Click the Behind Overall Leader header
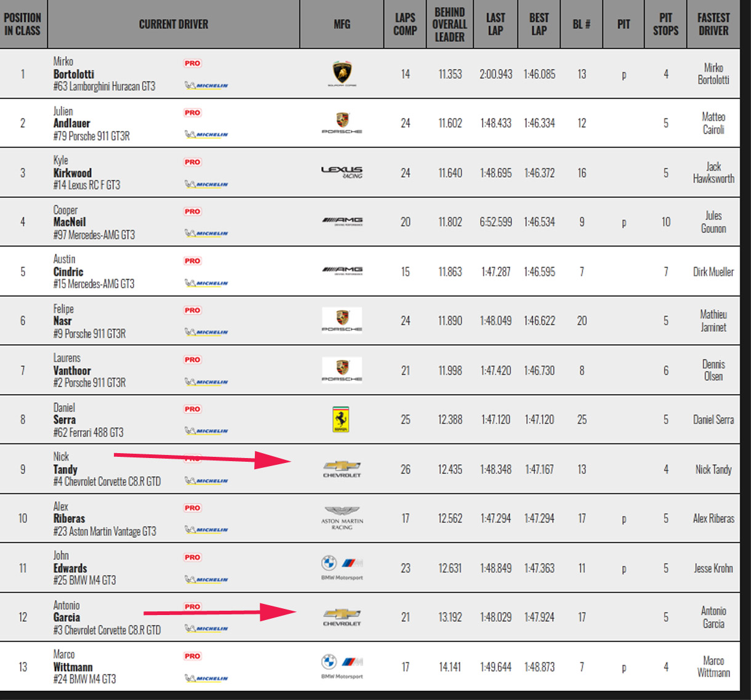Viewport: 751px width, 700px height. 449,24
